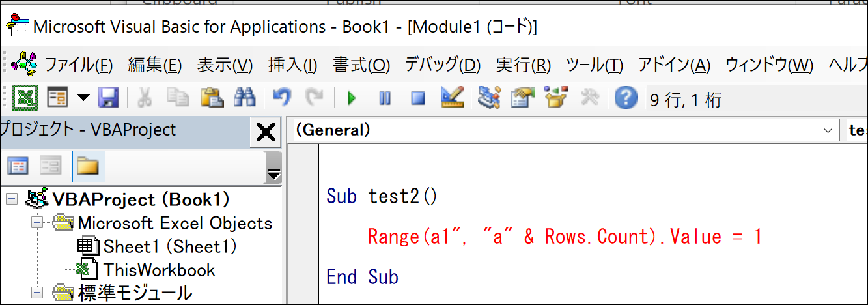Click the Toolbox wrench and hammer icon
This screenshot has height=305, width=868.
[x=589, y=98]
